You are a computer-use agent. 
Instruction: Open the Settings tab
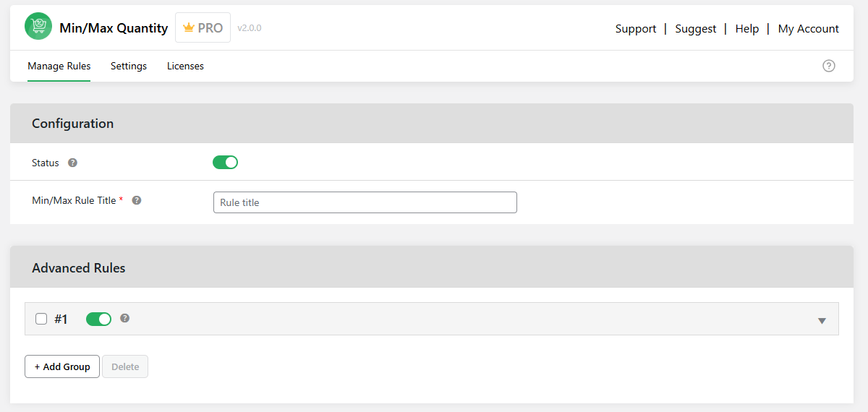click(129, 66)
